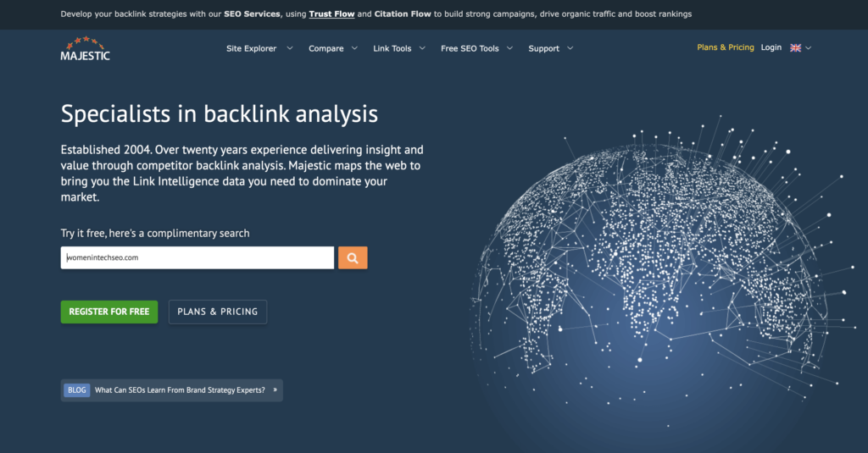The height and width of the screenshot is (453, 868).
Task: Click the orange search magnifier button
Action: point(353,257)
